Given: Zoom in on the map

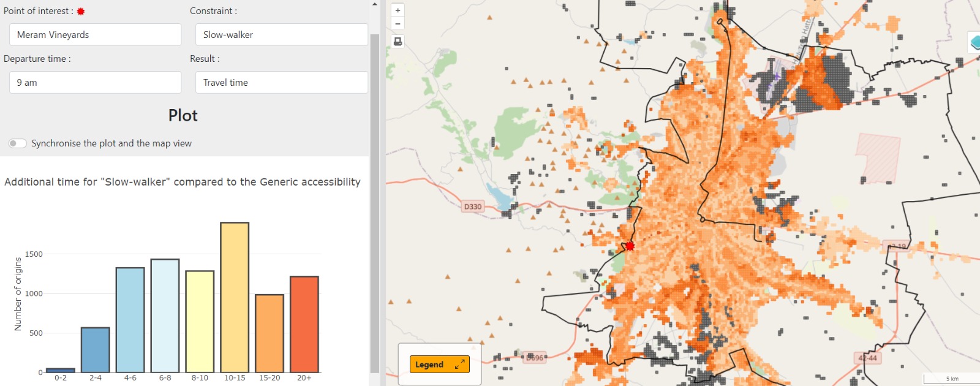Looking at the screenshot, I should 398,10.
